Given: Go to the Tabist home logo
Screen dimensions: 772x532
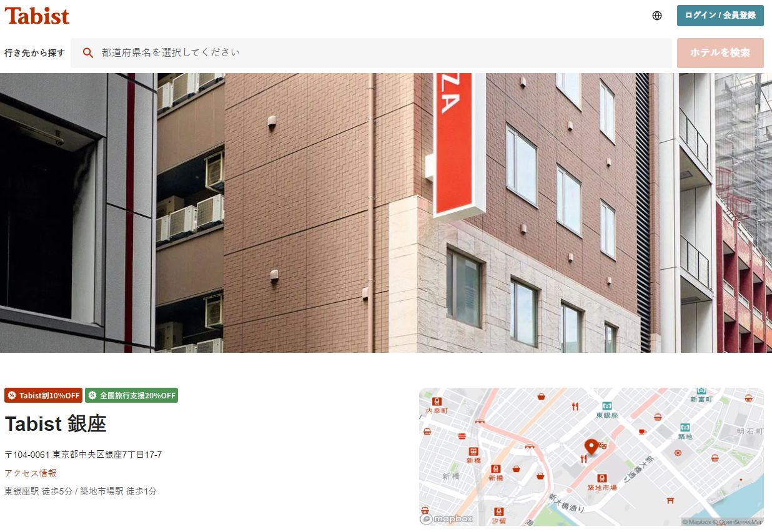Looking at the screenshot, I should click(37, 16).
